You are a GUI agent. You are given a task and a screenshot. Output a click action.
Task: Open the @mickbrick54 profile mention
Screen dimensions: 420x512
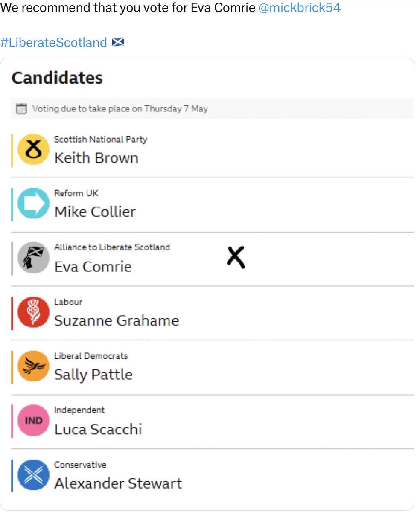point(300,8)
